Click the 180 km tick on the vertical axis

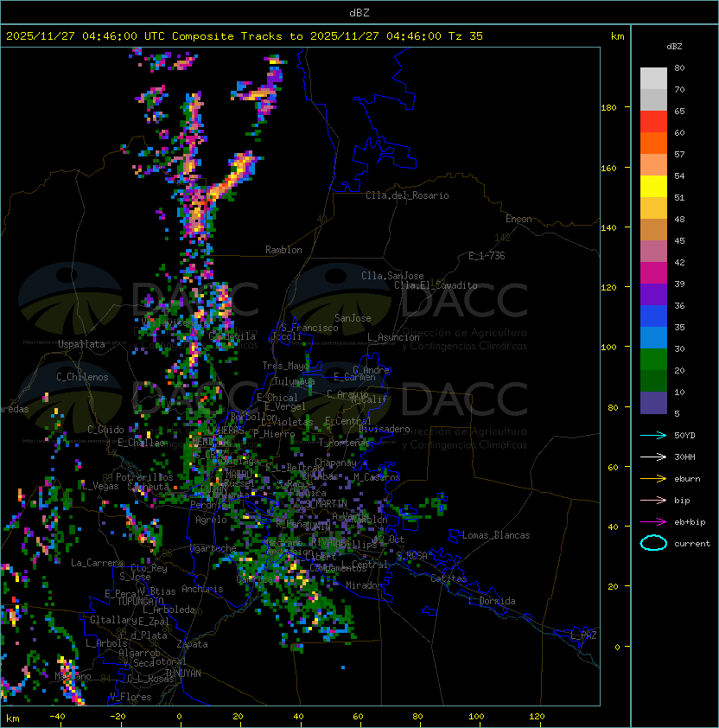click(608, 108)
